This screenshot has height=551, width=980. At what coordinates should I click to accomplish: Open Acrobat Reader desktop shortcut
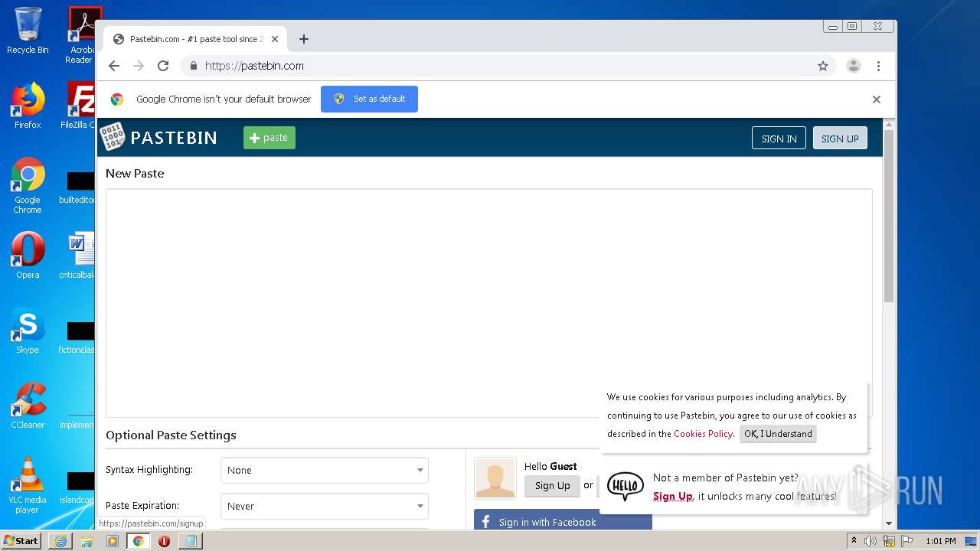click(x=82, y=35)
